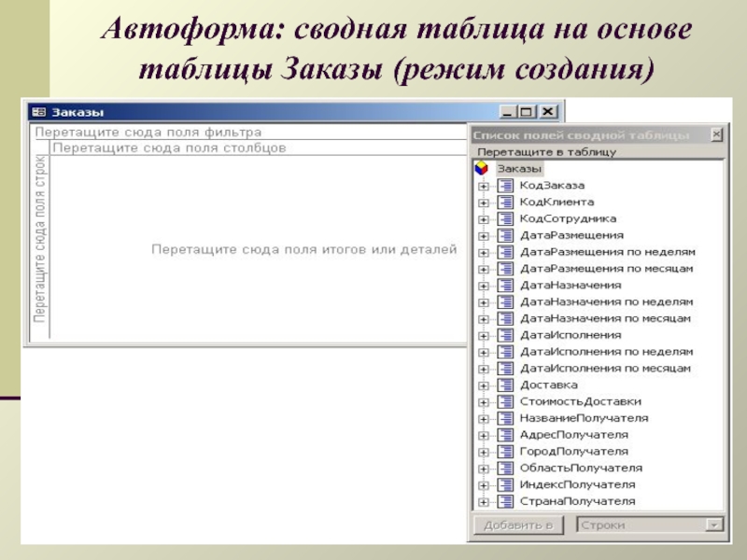The width and height of the screenshot is (747, 560).
Task: Select ДатаНазначения по неделям field
Action: tap(606, 302)
